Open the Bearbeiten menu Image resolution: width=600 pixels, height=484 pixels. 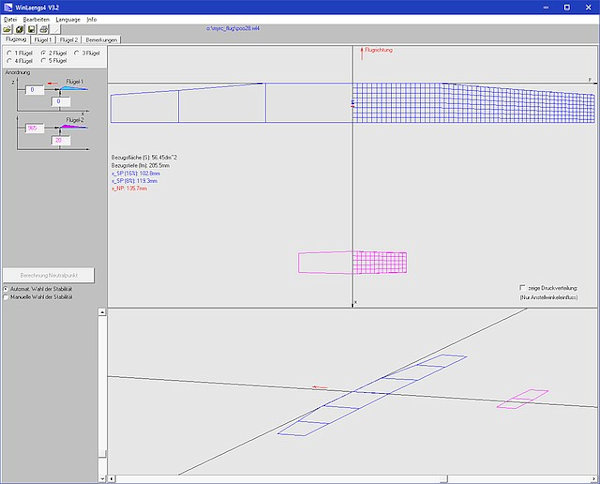click(36, 19)
